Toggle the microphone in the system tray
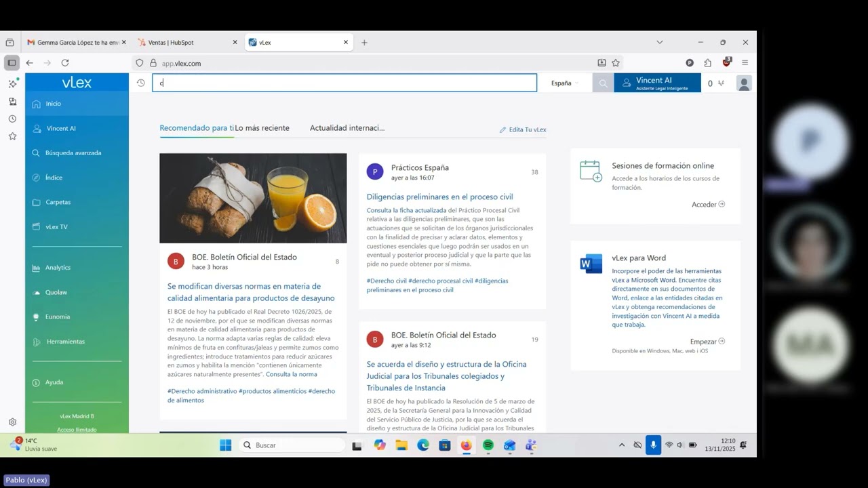The height and width of the screenshot is (488, 868). (x=653, y=445)
